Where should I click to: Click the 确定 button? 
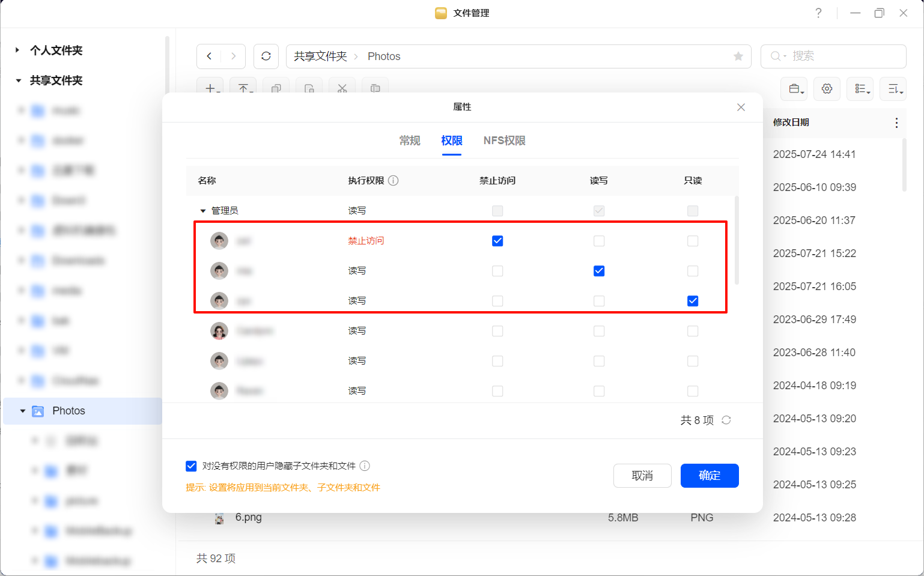[x=709, y=476]
